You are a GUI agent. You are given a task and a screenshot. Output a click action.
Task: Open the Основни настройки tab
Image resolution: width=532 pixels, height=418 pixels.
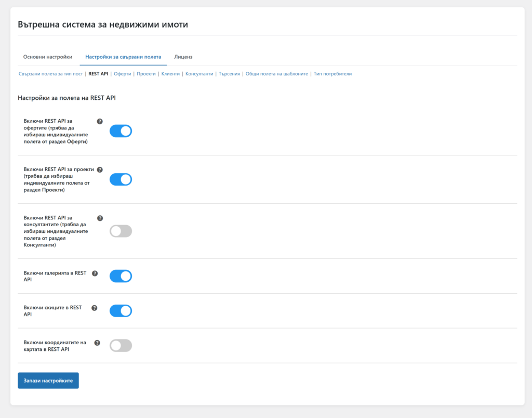coord(48,57)
